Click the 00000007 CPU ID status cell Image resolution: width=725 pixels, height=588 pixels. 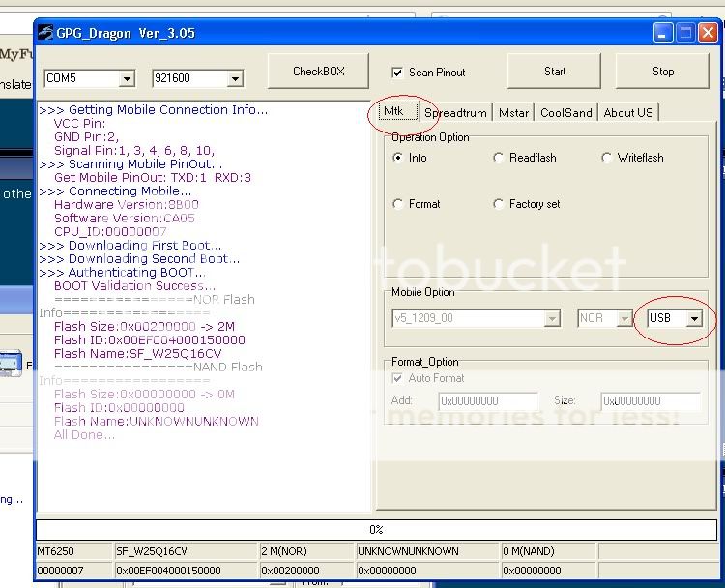pyautogui.click(x=74, y=571)
